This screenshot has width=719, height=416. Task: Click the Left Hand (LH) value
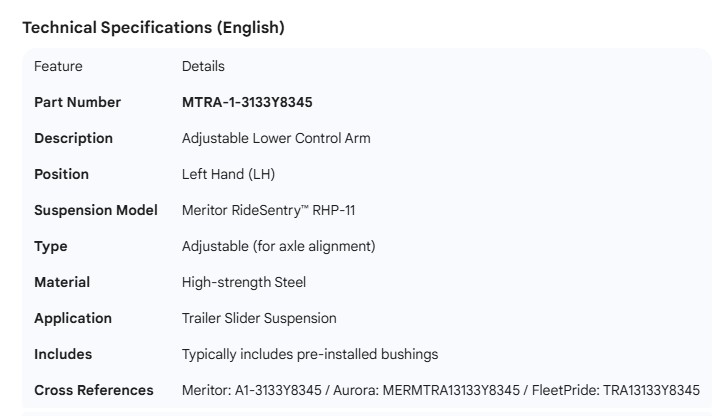(228, 174)
